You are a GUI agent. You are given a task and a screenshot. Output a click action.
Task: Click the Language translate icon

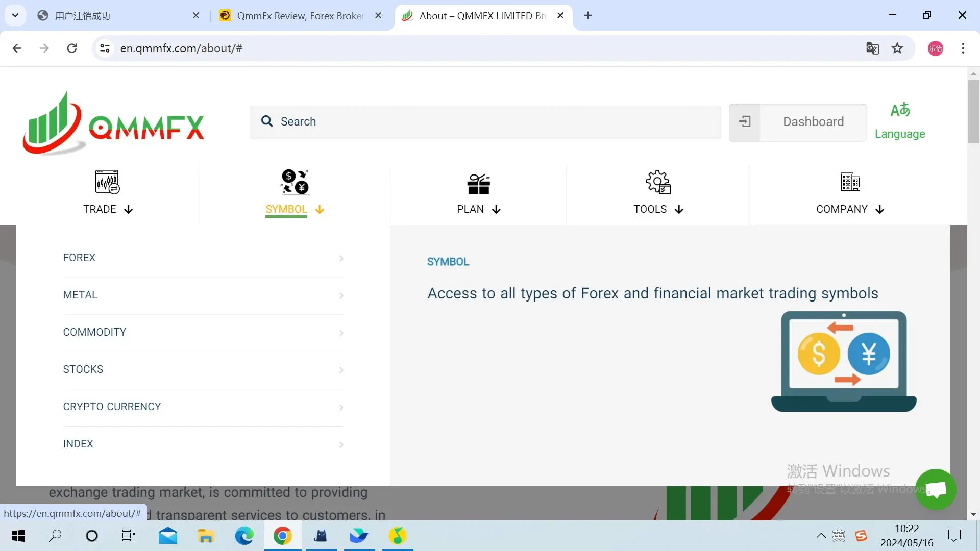(x=900, y=110)
